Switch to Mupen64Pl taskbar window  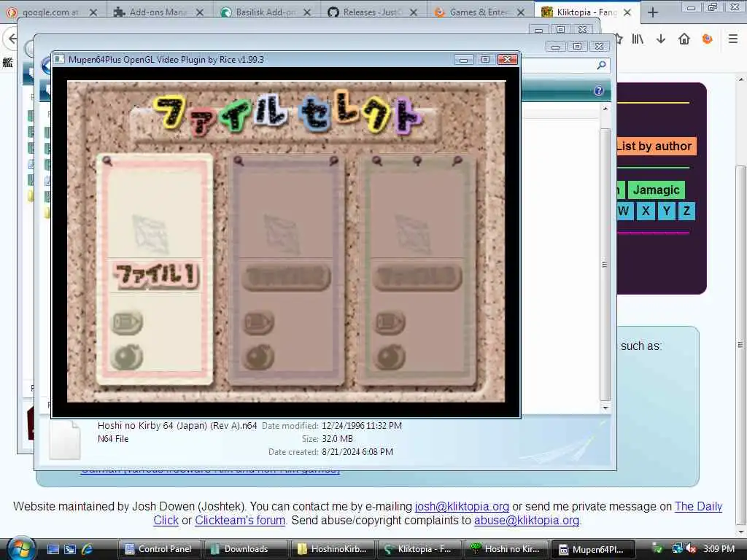[x=593, y=549]
